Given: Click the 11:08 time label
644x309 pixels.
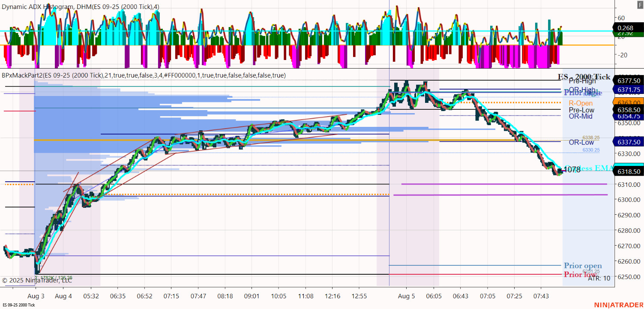Looking at the screenshot, I should [306, 296].
